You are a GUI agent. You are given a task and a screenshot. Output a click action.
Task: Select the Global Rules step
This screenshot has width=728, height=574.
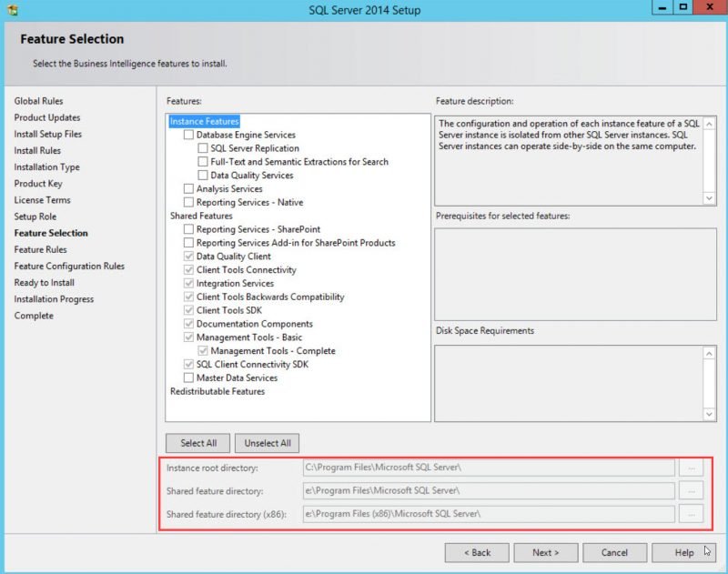(x=38, y=101)
